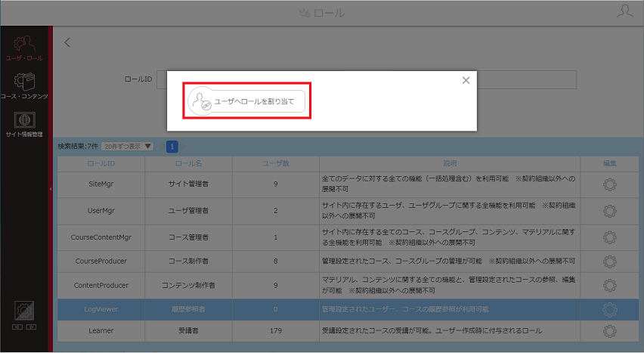Click the ユーザへロールを割り当て button
This screenshot has width=644, height=353.
[246, 101]
